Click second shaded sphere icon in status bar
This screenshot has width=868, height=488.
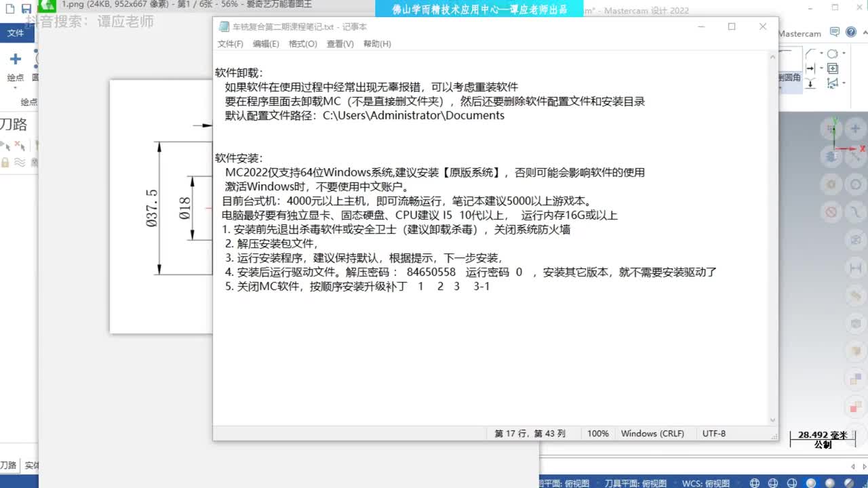pyautogui.click(x=829, y=483)
